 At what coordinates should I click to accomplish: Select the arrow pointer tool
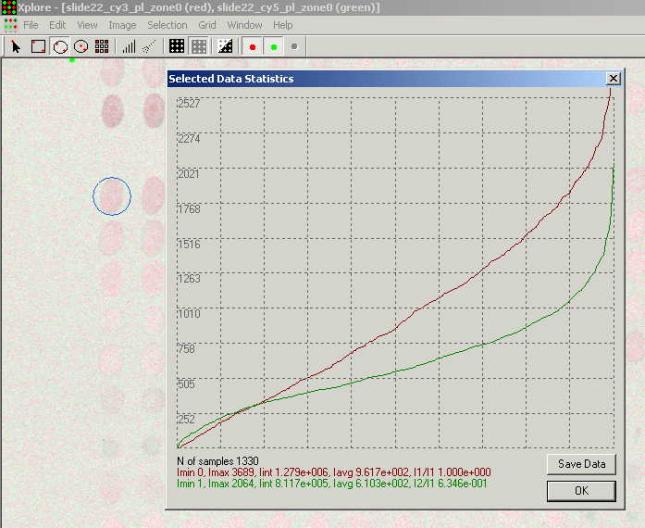[x=15, y=46]
